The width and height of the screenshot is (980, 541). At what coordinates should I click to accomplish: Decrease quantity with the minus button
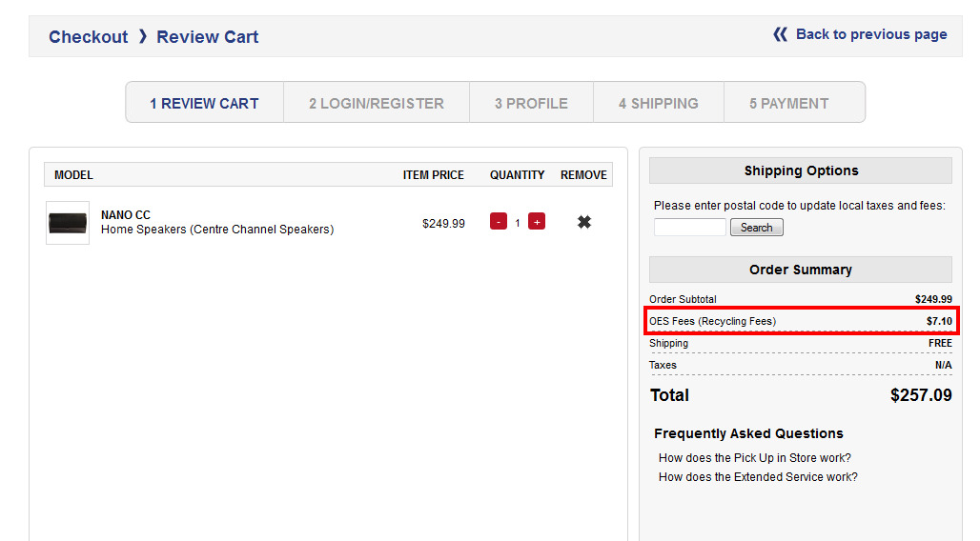[499, 222]
